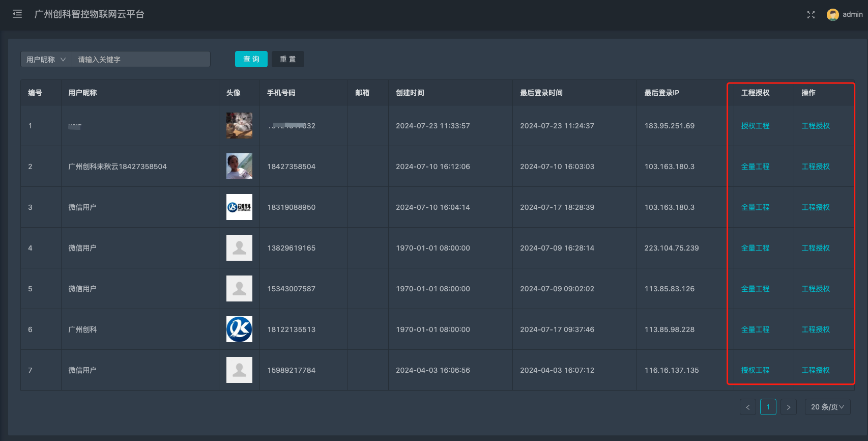Expand the 20 条/页 page size selector
Screen dimensions: 868x441
click(827, 407)
